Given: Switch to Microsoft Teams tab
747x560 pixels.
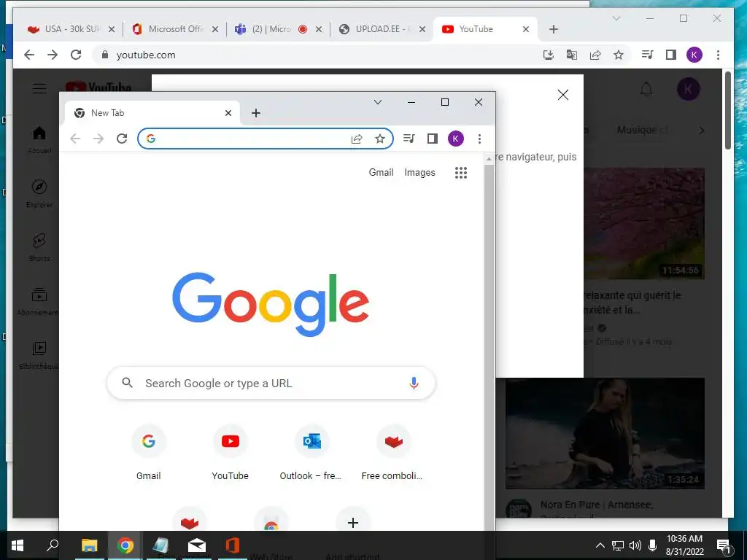Looking at the screenshot, I should tap(278, 29).
